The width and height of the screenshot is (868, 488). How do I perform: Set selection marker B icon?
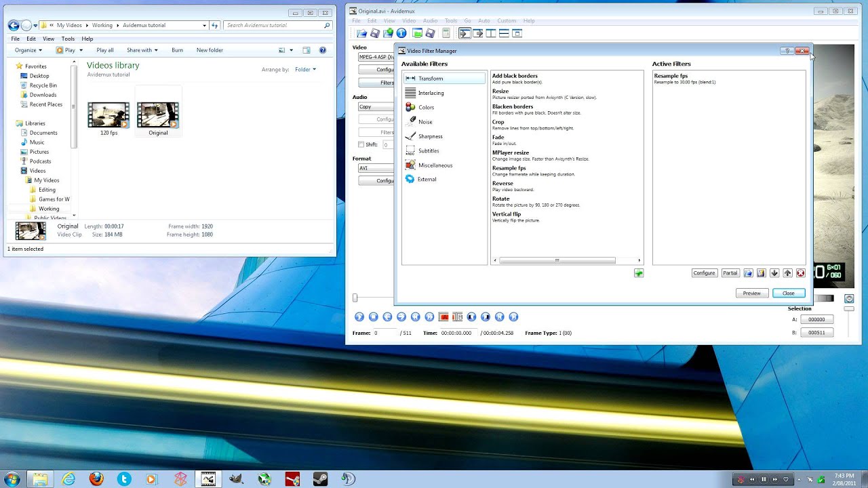[x=457, y=317]
